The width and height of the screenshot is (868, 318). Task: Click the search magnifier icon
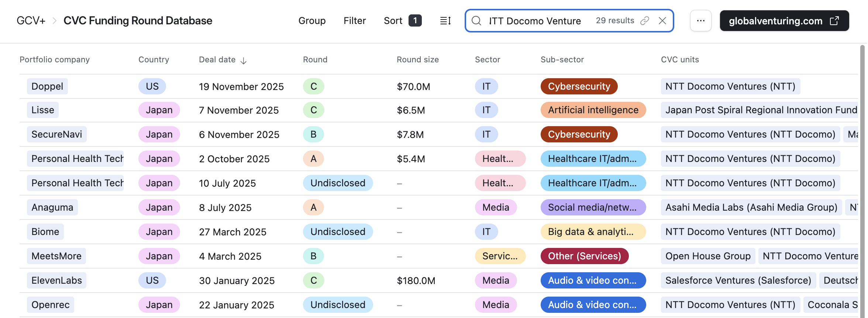click(476, 21)
